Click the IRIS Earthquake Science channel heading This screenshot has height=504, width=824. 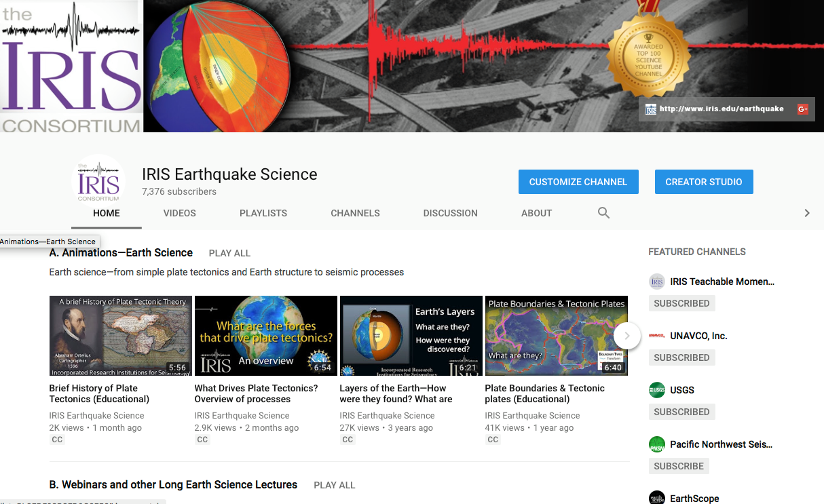[229, 174]
